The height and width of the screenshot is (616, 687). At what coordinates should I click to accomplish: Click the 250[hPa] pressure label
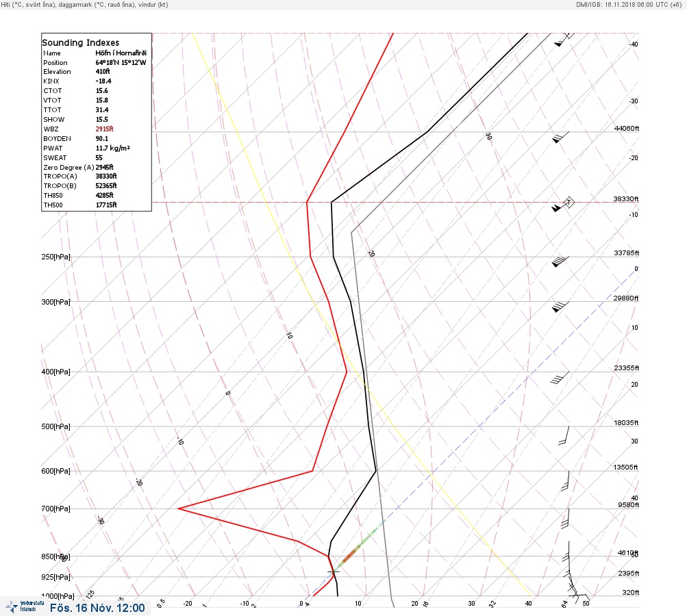click(x=55, y=257)
